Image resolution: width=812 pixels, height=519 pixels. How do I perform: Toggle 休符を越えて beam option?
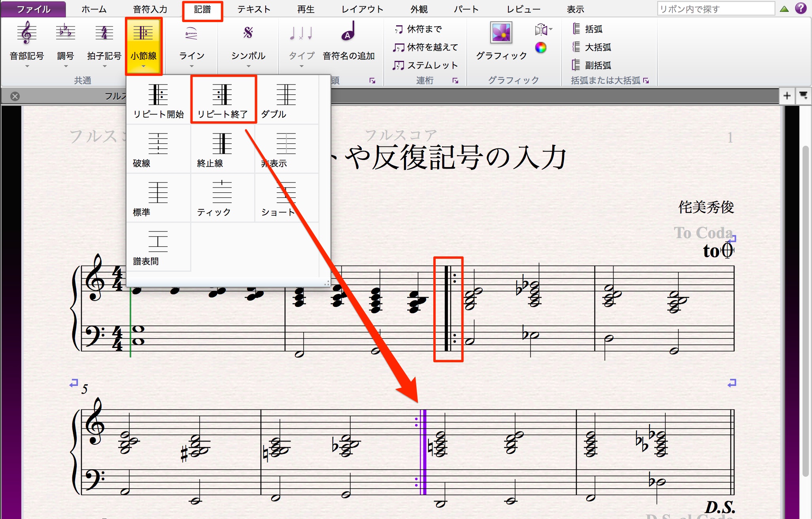point(425,47)
